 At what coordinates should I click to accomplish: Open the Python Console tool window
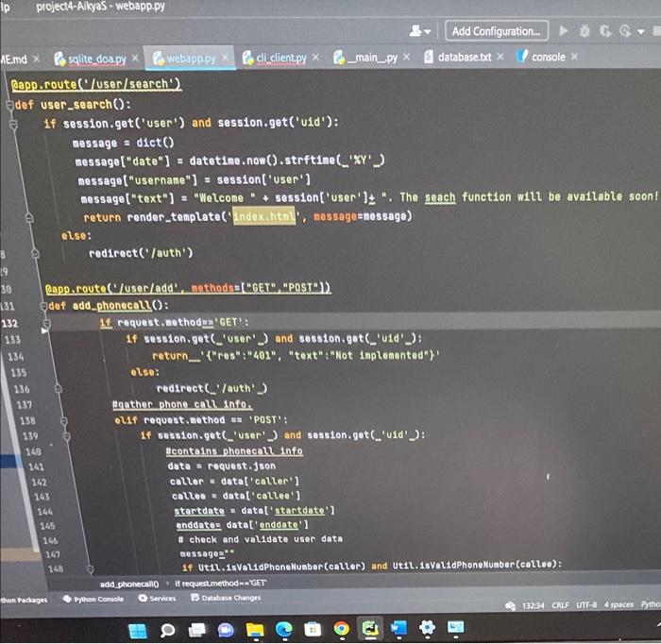(93, 599)
